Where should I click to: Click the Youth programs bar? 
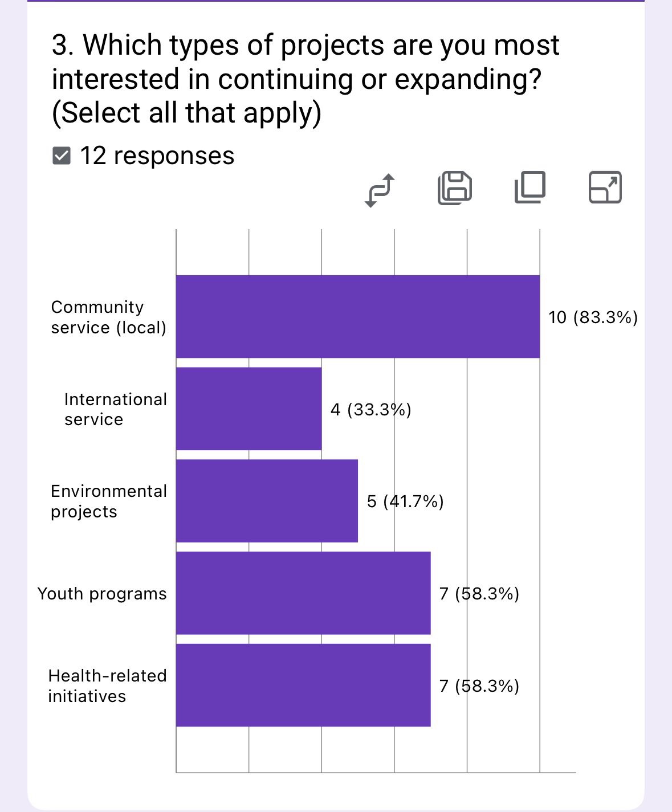pyautogui.click(x=303, y=593)
